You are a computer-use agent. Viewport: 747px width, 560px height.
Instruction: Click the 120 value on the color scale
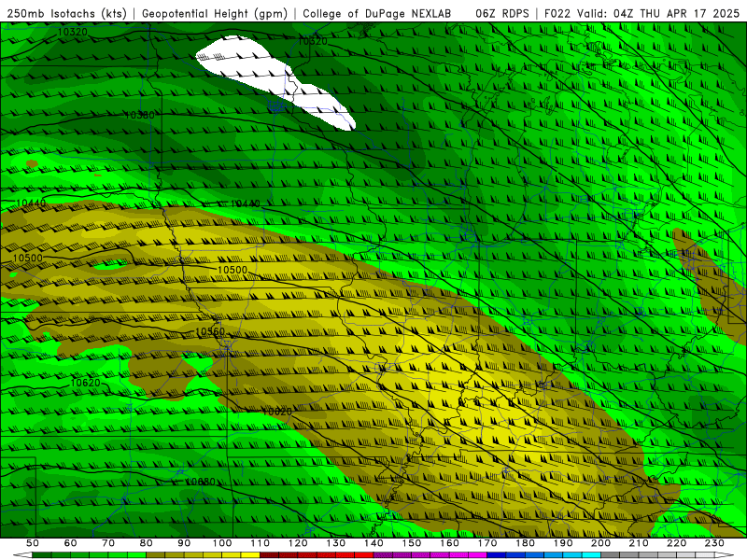point(298,543)
